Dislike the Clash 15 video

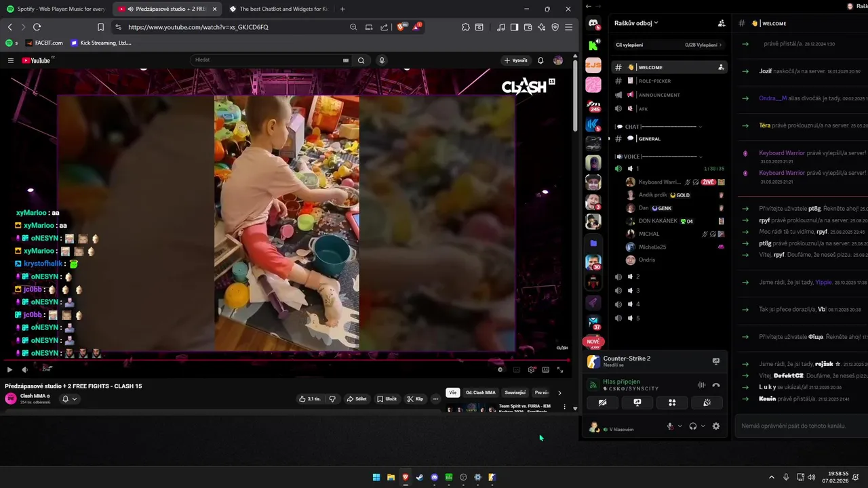coord(332,399)
